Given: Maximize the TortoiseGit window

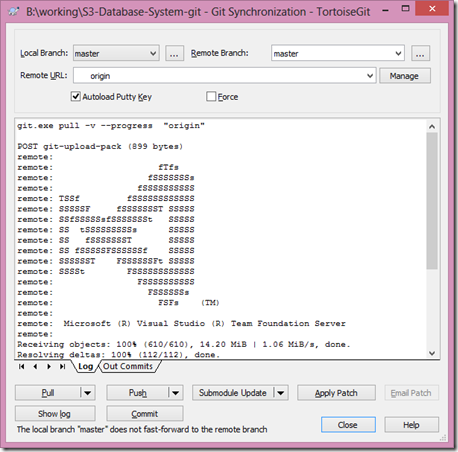Looking at the screenshot, I should pyautogui.click(x=405, y=9).
